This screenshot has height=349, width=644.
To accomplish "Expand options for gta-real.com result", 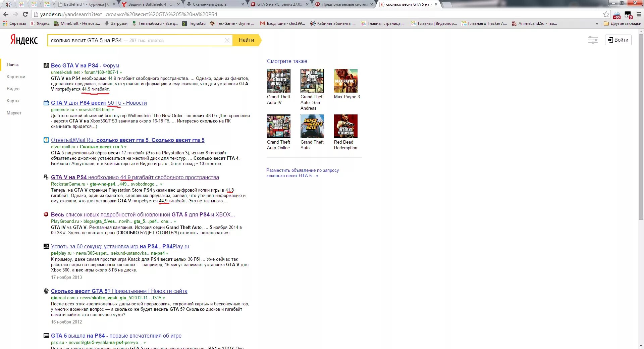I will (x=164, y=298).
